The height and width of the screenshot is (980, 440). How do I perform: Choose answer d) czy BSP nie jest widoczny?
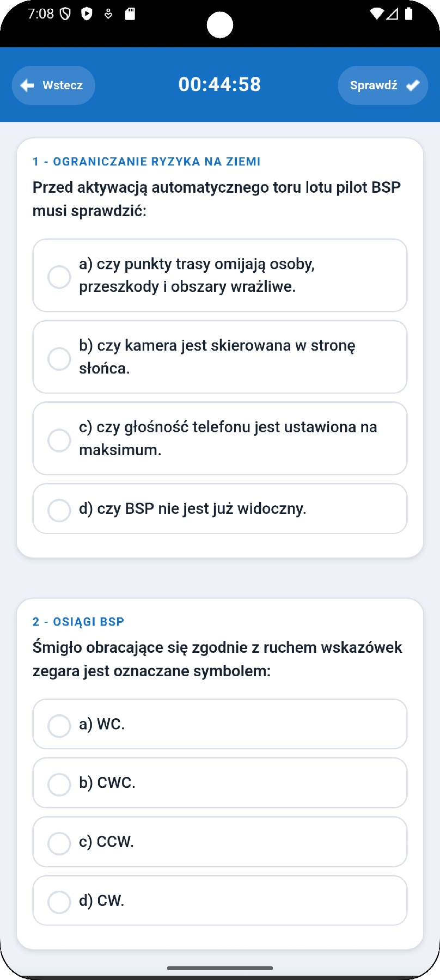click(x=220, y=509)
